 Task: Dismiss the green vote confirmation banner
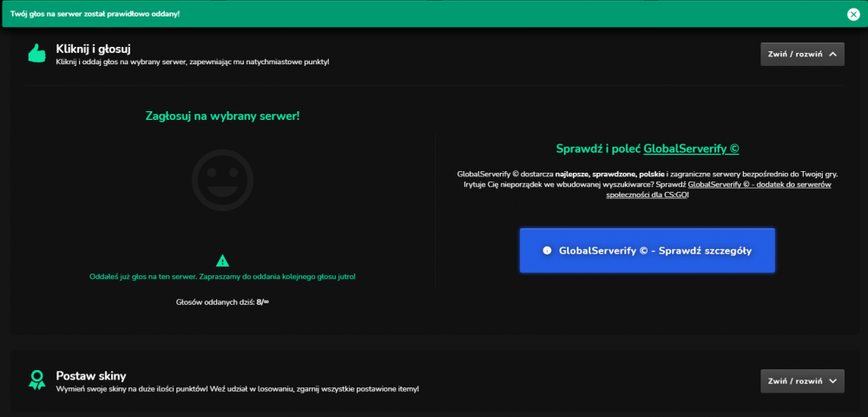click(853, 15)
